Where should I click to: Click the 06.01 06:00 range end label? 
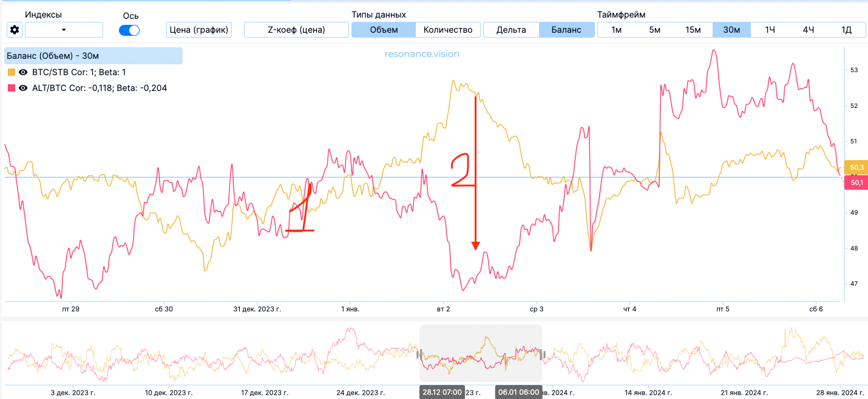pyautogui.click(x=518, y=392)
